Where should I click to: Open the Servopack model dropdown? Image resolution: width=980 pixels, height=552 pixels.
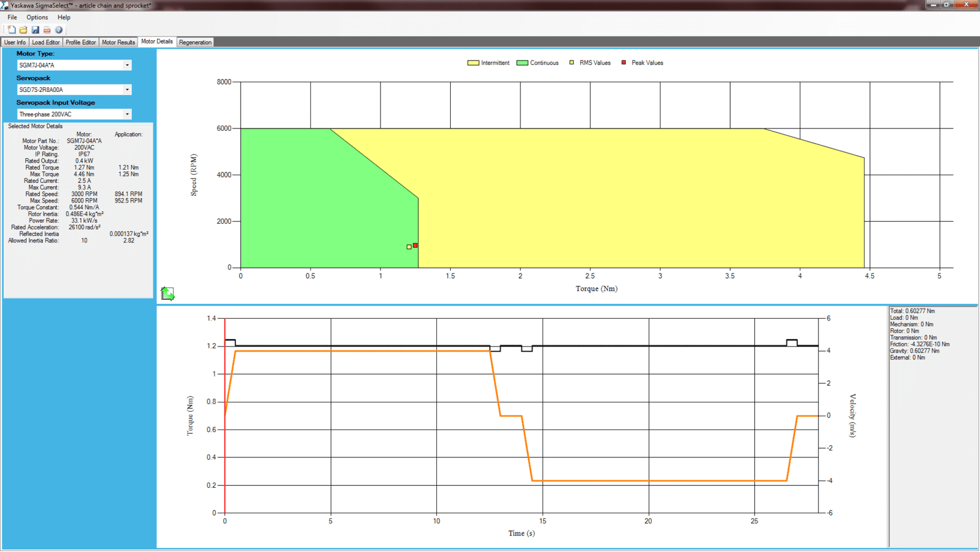pos(127,90)
